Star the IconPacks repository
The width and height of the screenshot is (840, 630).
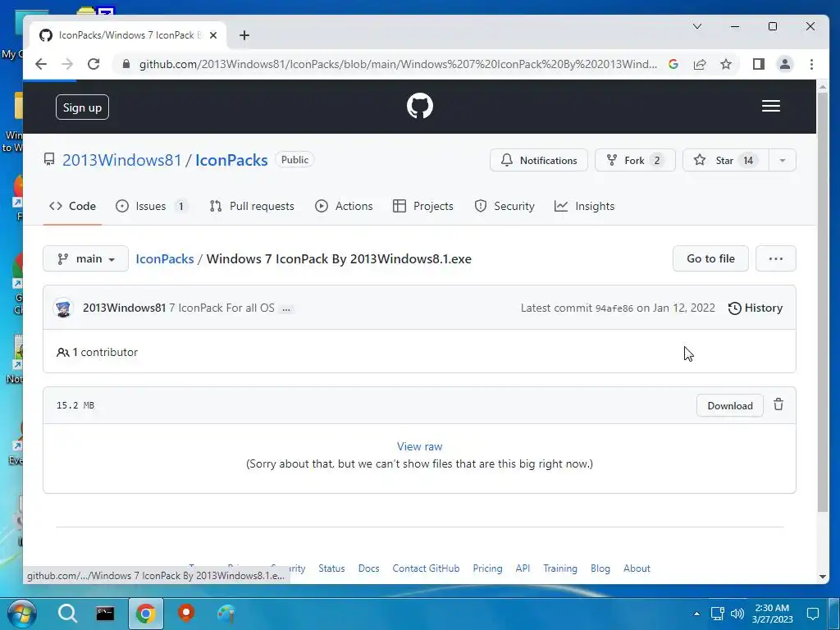(726, 160)
